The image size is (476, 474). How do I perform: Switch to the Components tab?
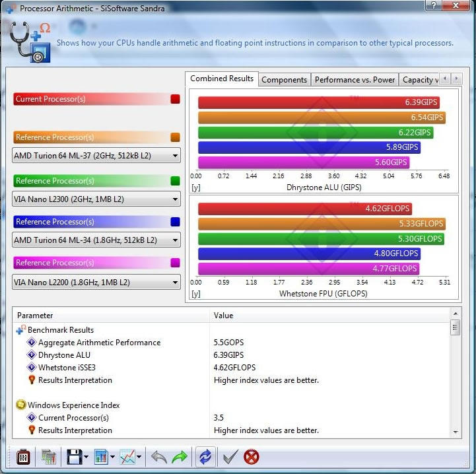(285, 80)
